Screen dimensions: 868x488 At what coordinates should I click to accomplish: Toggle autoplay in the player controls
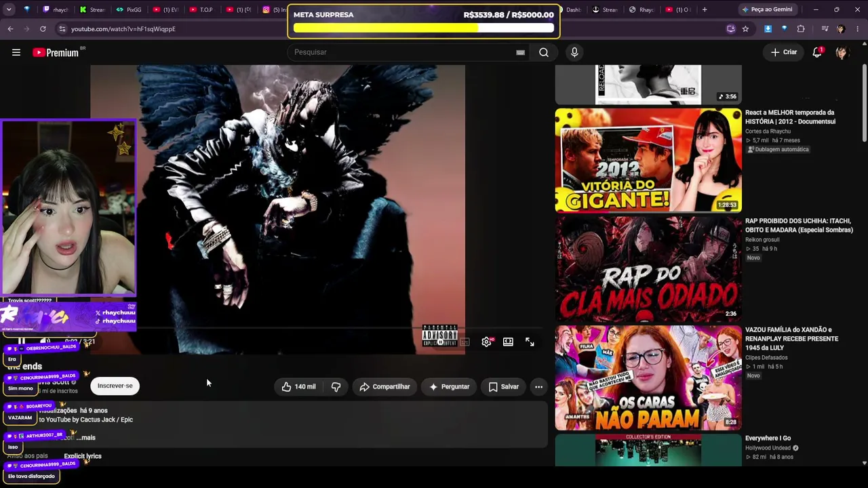coord(440,342)
